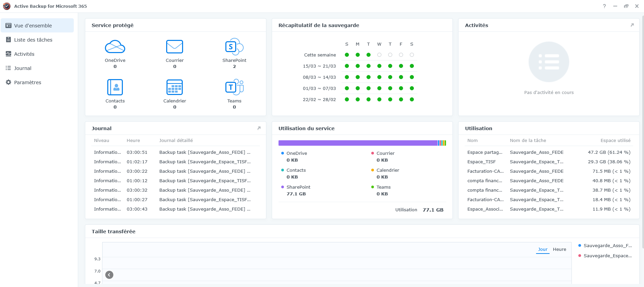Click the Journal Heure column header
The width and height of the screenshot is (644, 287).
point(133,141)
